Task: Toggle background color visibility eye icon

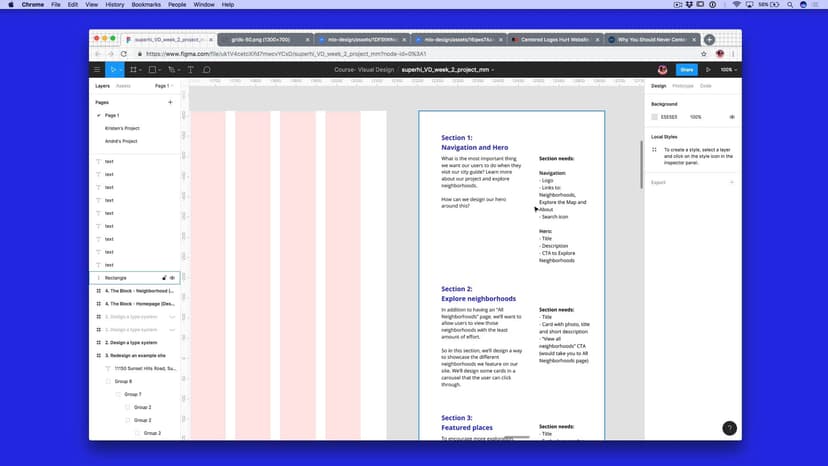Action: pyautogui.click(x=732, y=117)
